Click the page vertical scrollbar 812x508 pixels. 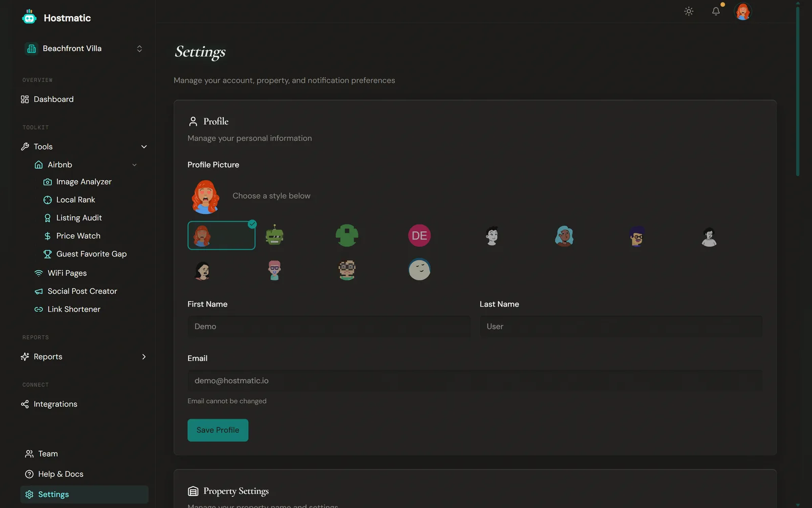(x=798, y=91)
